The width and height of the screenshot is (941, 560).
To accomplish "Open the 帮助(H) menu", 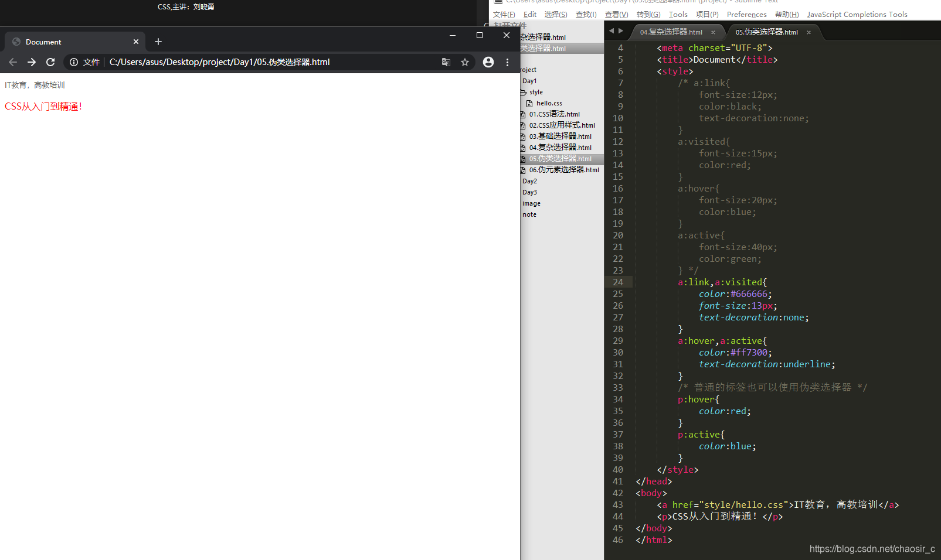I will (x=787, y=15).
